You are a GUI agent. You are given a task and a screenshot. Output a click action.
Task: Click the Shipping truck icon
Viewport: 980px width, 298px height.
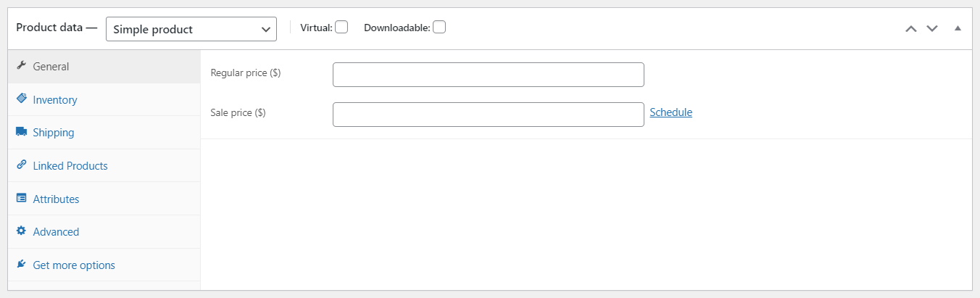pyautogui.click(x=21, y=132)
